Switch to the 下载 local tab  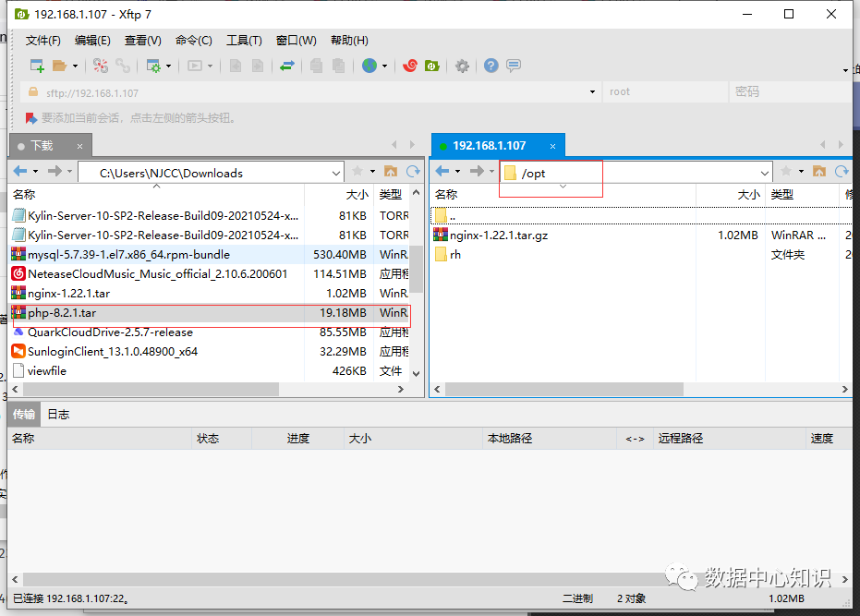[42, 146]
